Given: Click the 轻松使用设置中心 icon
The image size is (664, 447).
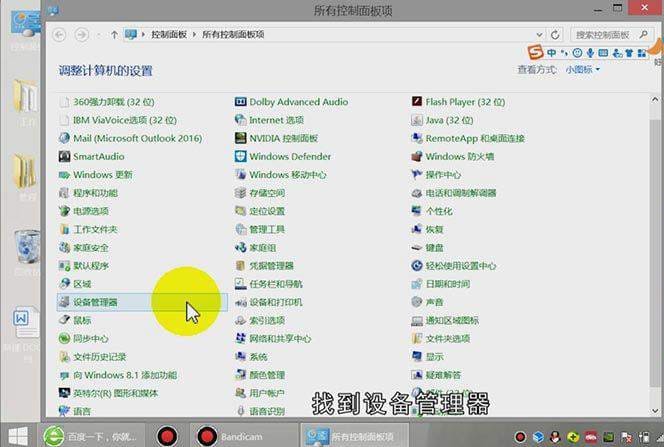Looking at the screenshot, I should pos(417,265).
